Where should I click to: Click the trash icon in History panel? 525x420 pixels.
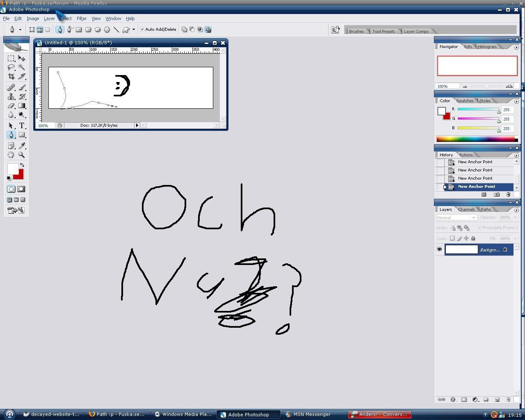pyautogui.click(x=508, y=194)
